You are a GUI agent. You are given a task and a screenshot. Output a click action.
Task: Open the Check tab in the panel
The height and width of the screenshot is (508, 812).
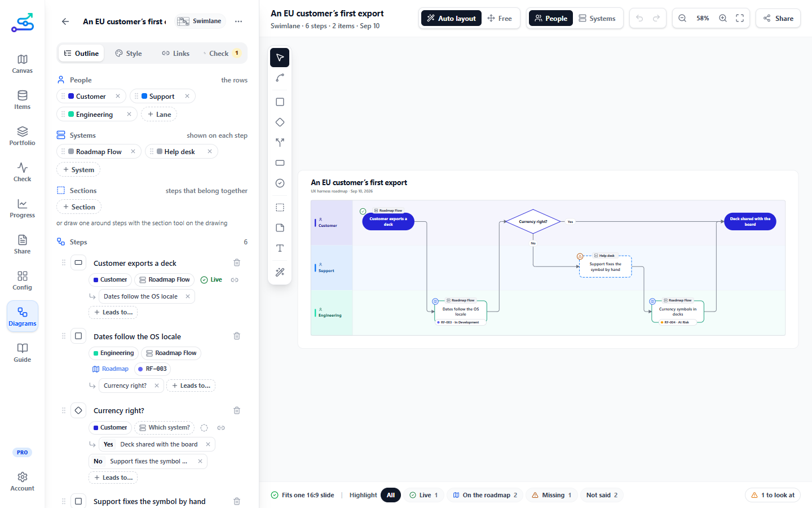[222, 54]
